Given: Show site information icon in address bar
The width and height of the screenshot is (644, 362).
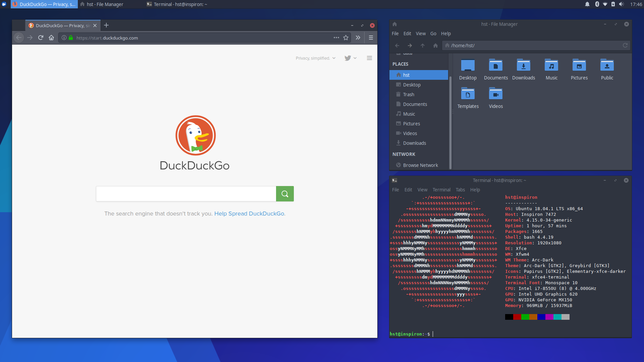Looking at the screenshot, I should (x=64, y=38).
